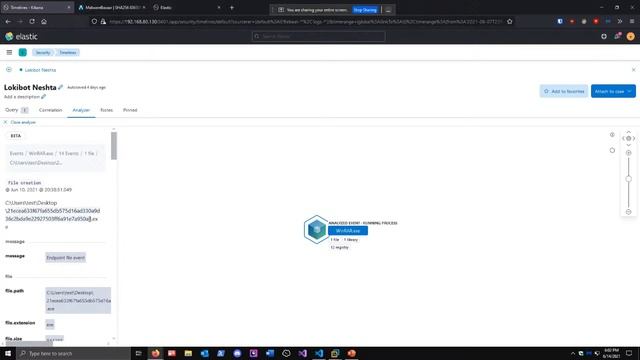Click the WinRAR.exe process hexagon node
This screenshot has height=360, width=640.
coord(316,229)
